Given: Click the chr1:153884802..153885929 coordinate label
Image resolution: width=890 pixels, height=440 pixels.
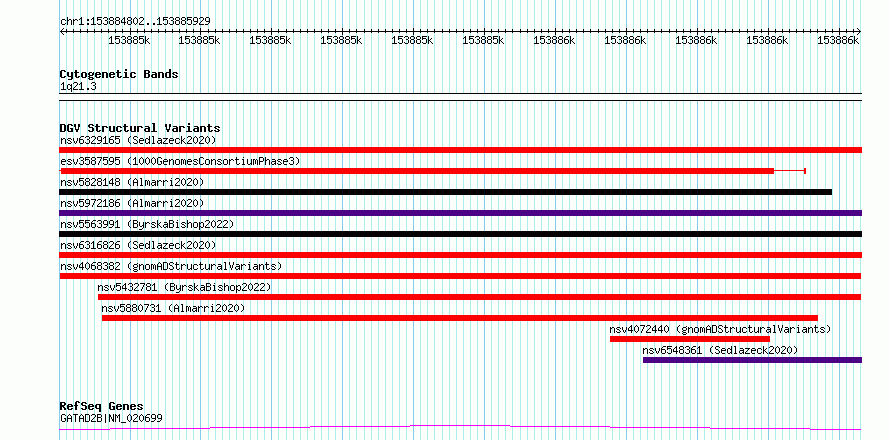Looking at the screenshot, I should point(135,21).
